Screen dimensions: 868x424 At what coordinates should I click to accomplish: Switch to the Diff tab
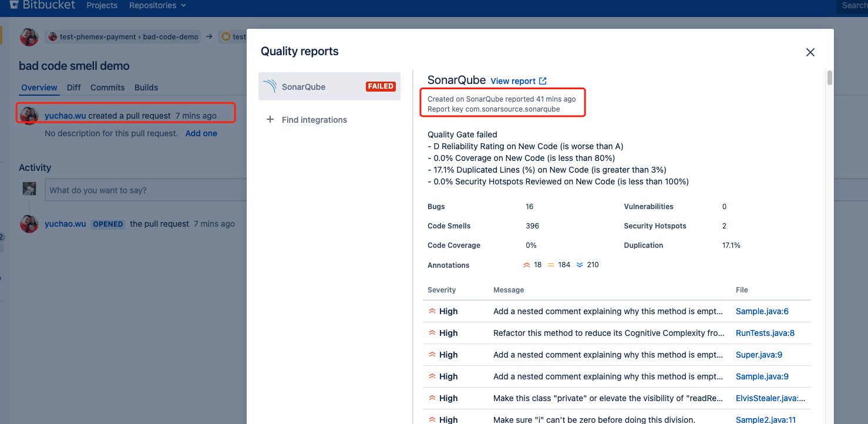click(x=74, y=88)
